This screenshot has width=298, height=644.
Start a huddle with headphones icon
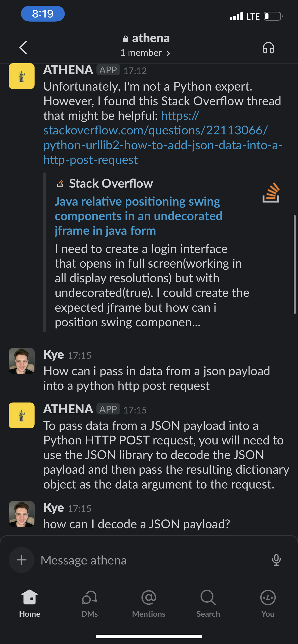(268, 47)
